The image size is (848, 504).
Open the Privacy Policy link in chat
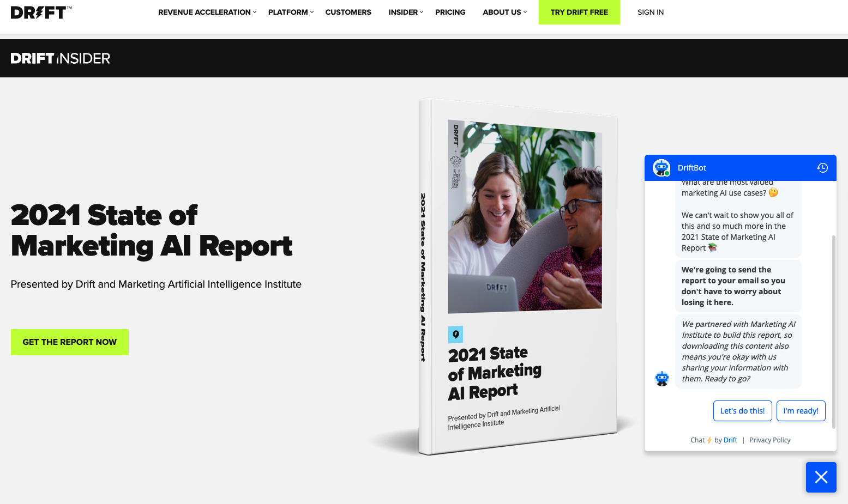point(769,440)
